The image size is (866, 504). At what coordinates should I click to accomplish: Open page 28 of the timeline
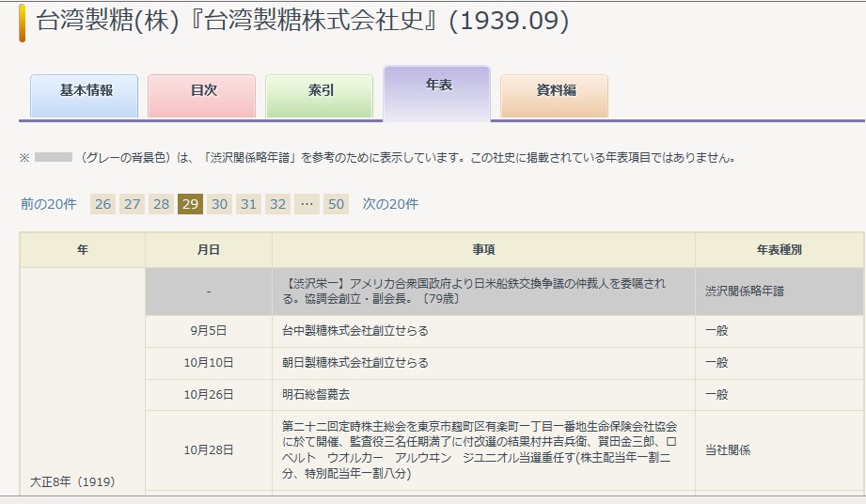[x=162, y=204]
